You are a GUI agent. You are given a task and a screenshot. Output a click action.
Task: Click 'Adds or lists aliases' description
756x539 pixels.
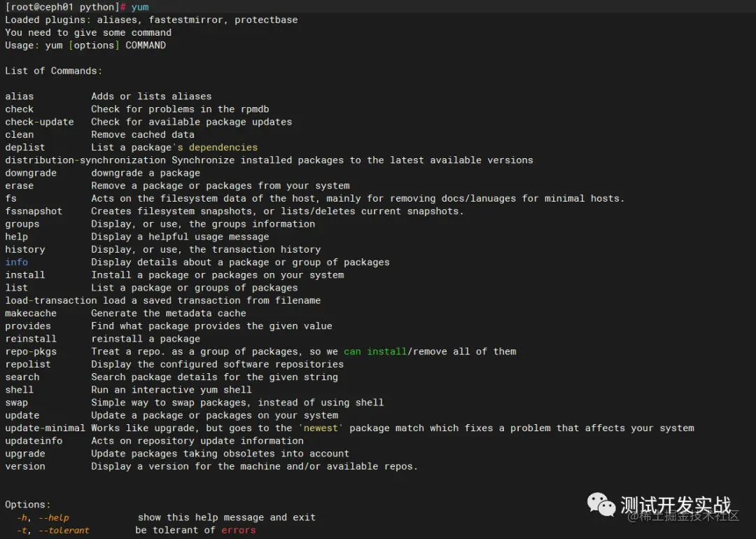(x=151, y=97)
